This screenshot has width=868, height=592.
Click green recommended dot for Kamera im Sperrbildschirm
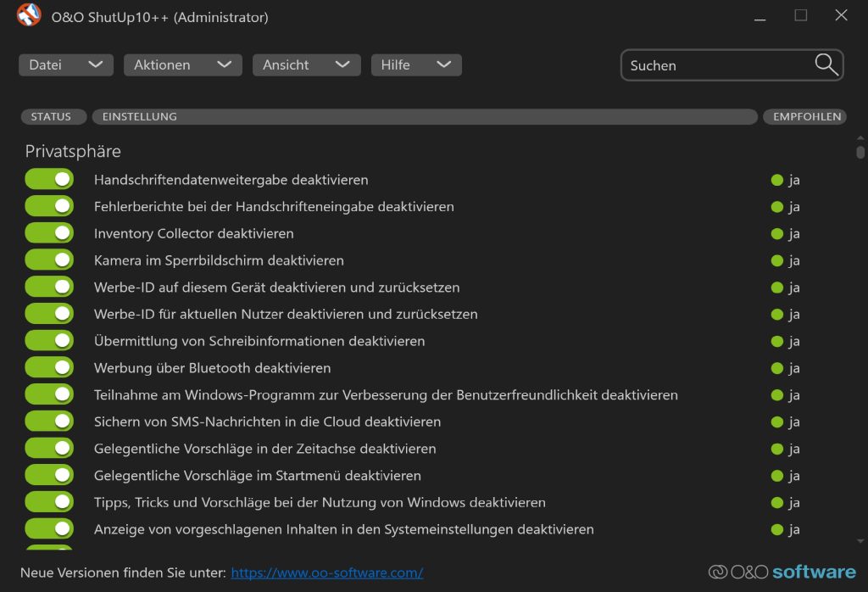coord(777,260)
